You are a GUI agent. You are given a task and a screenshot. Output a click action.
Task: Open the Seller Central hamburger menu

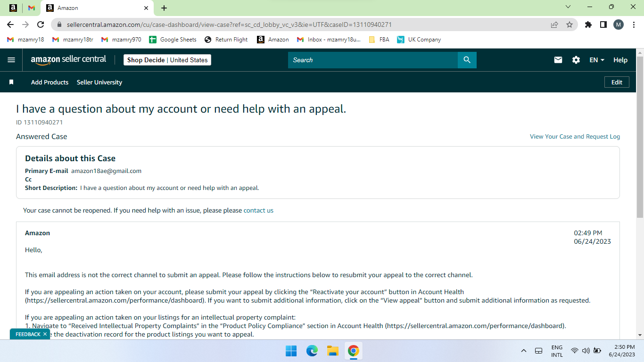(x=11, y=60)
